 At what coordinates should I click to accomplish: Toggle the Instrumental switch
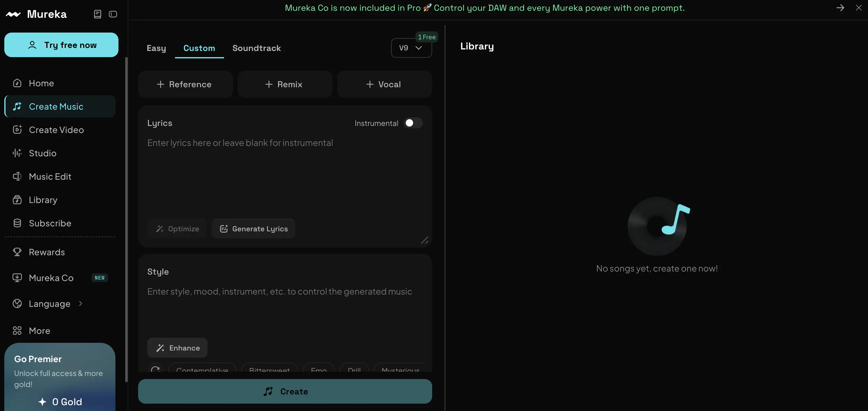[x=413, y=123]
